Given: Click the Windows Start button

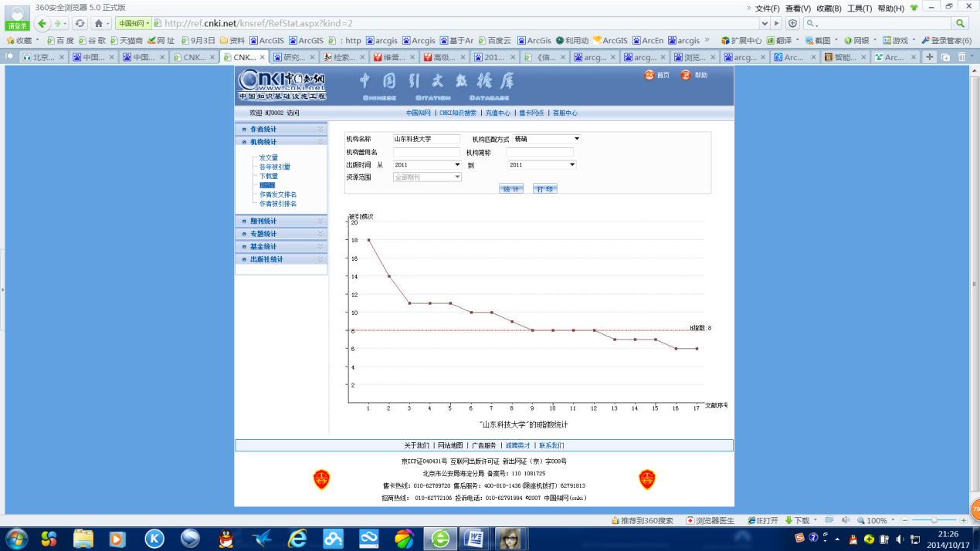Looking at the screenshot, I should (16, 538).
